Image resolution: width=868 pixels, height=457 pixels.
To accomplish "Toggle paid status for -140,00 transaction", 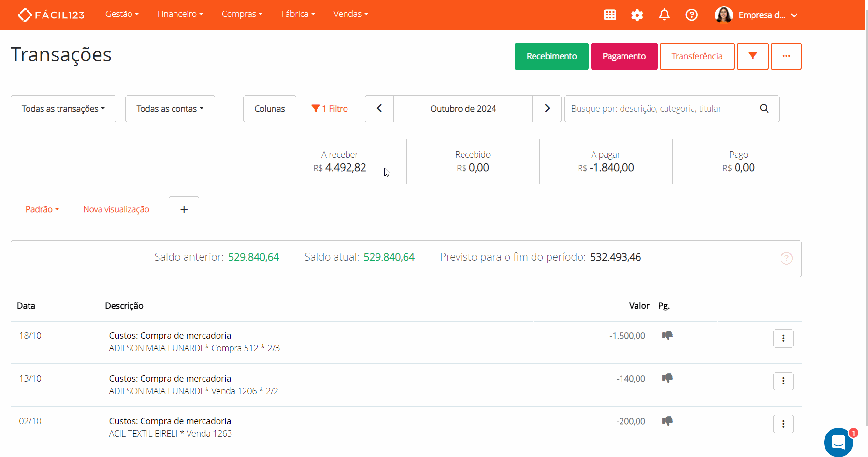I will coord(667,378).
